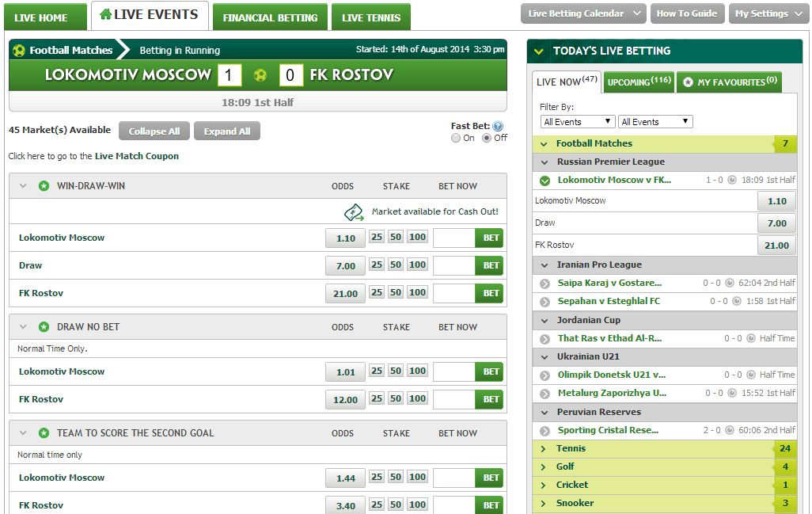Click Football Matches breadcrumb
Image resolution: width=812 pixels, height=514 pixels.
point(71,50)
